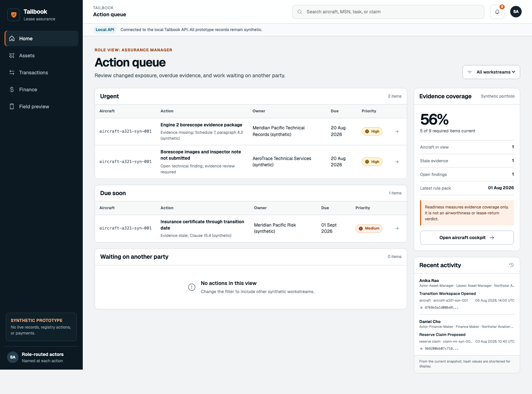Click Meridian Pacific Risk owner cell
The height and width of the screenshot is (394, 532).
click(275, 228)
